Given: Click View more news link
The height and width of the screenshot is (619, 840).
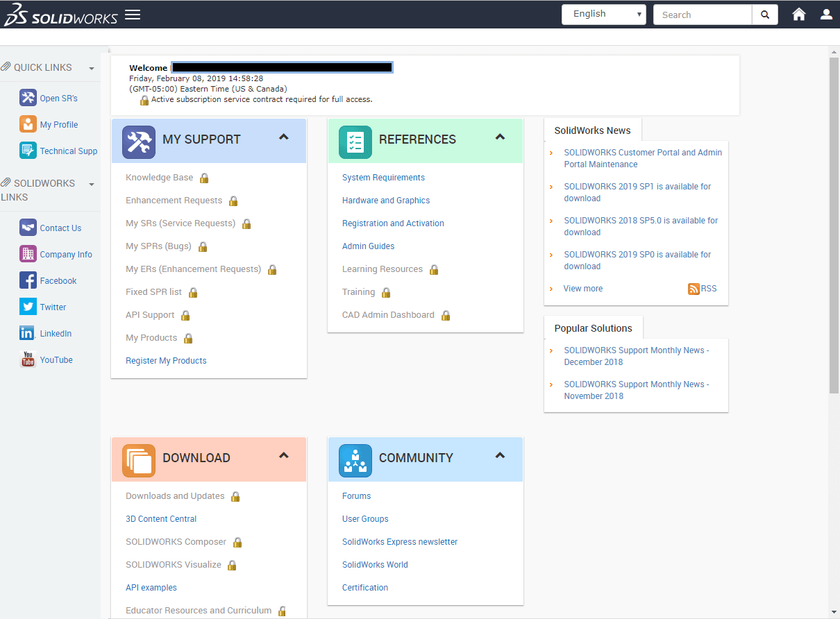Looking at the screenshot, I should 583,289.
